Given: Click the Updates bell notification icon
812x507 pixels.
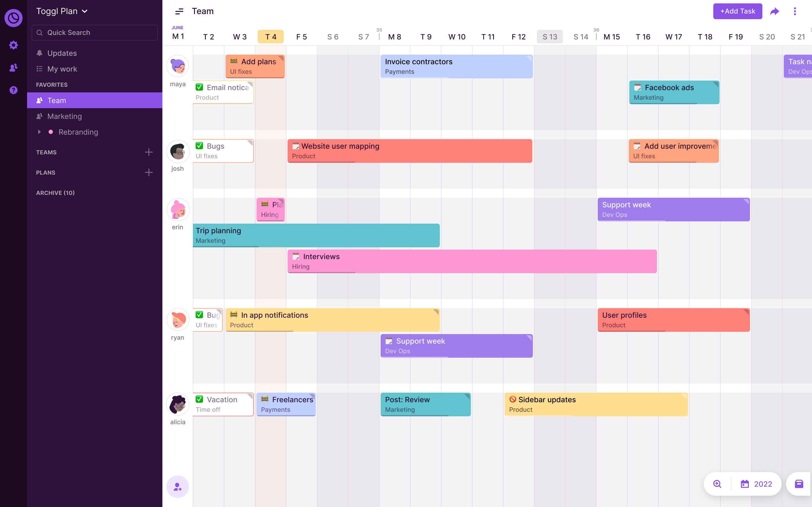Looking at the screenshot, I should [x=39, y=53].
